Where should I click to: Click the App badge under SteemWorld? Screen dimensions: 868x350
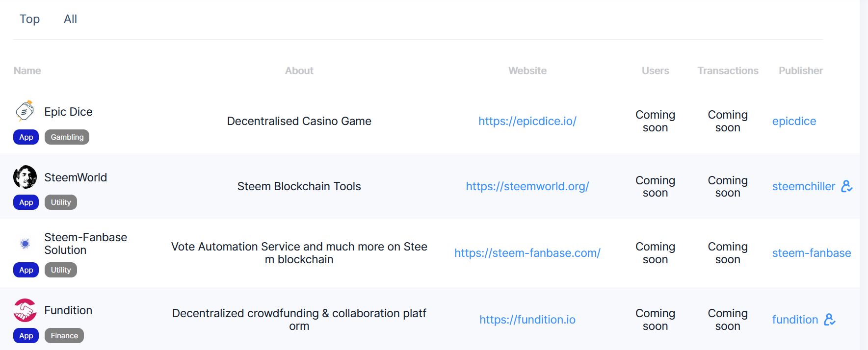(x=26, y=202)
